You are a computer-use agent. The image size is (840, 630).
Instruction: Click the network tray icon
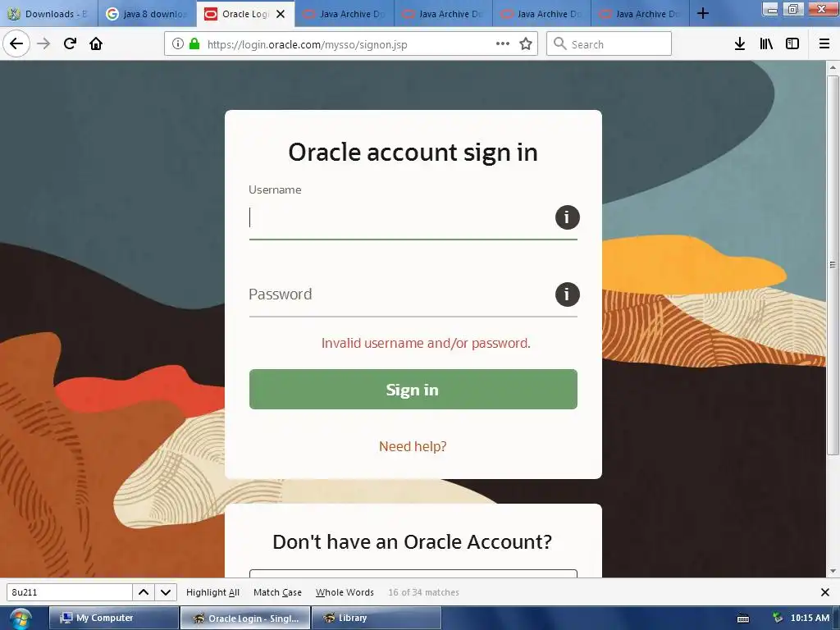tap(778, 618)
